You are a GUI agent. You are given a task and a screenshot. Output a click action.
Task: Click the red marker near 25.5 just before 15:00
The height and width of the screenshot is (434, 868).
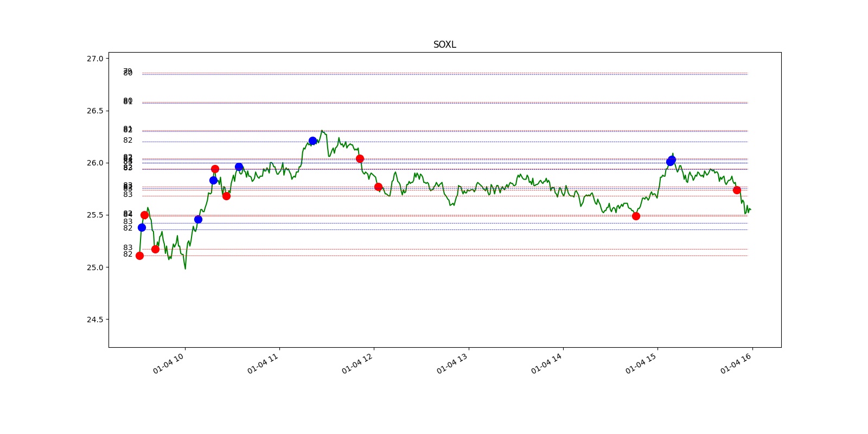636,216
